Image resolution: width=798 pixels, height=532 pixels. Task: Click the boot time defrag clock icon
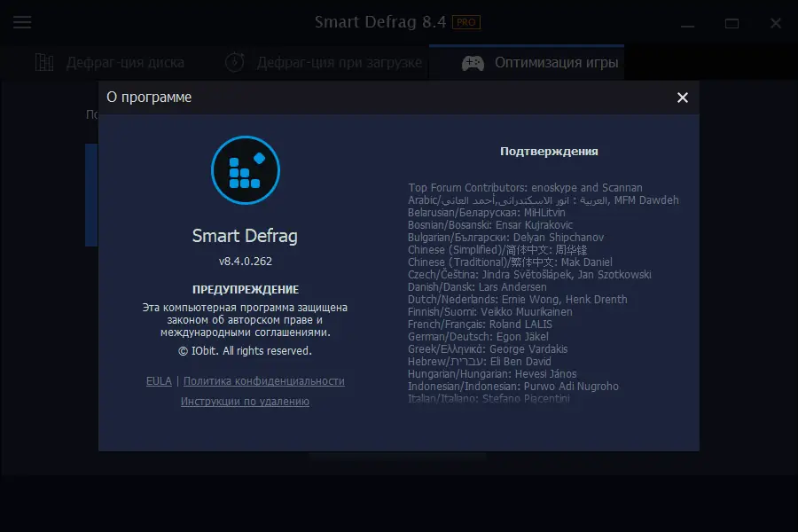tap(235, 62)
